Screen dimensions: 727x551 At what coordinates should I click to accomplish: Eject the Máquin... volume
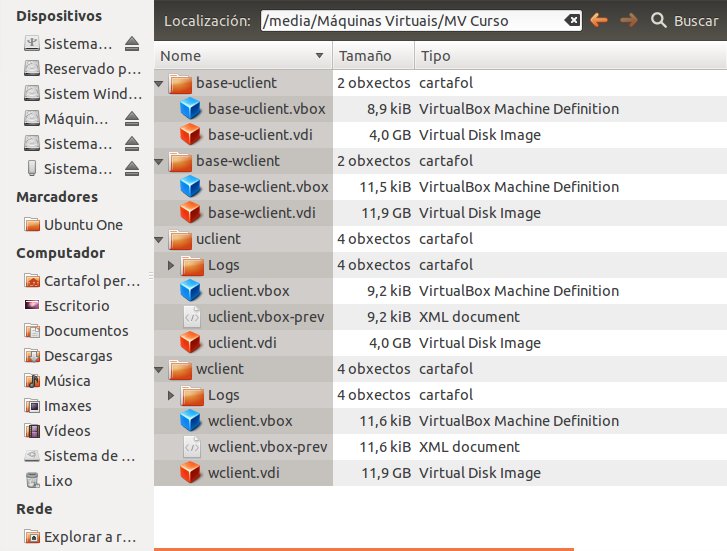pos(132,119)
